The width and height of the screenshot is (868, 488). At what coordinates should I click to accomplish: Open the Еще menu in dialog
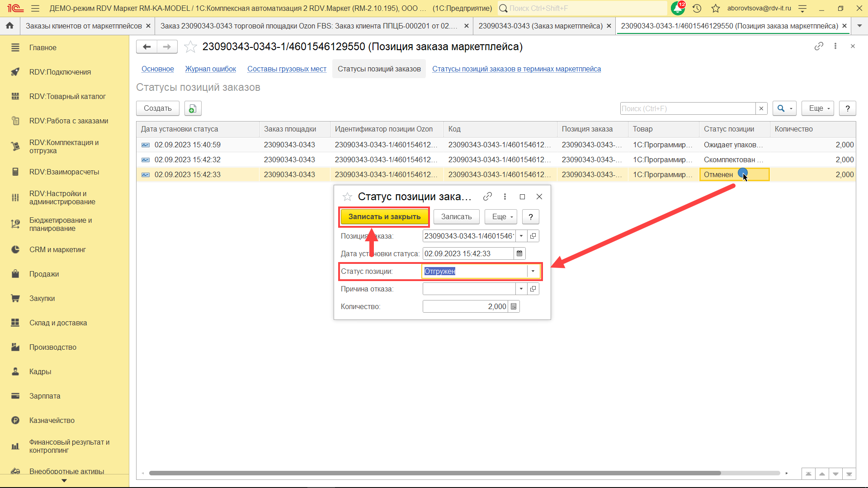click(x=501, y=217)
